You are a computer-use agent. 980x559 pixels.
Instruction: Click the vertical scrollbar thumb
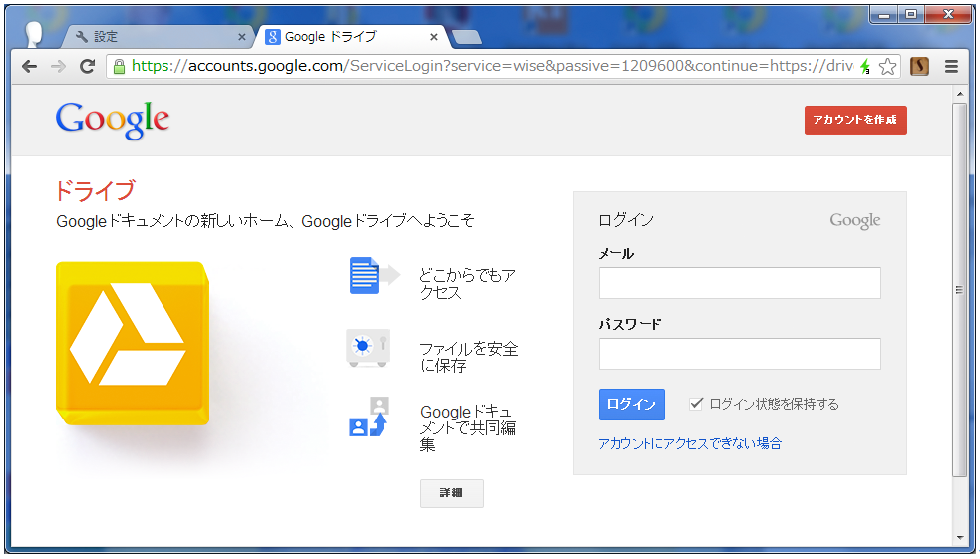[x=959, y=290]
